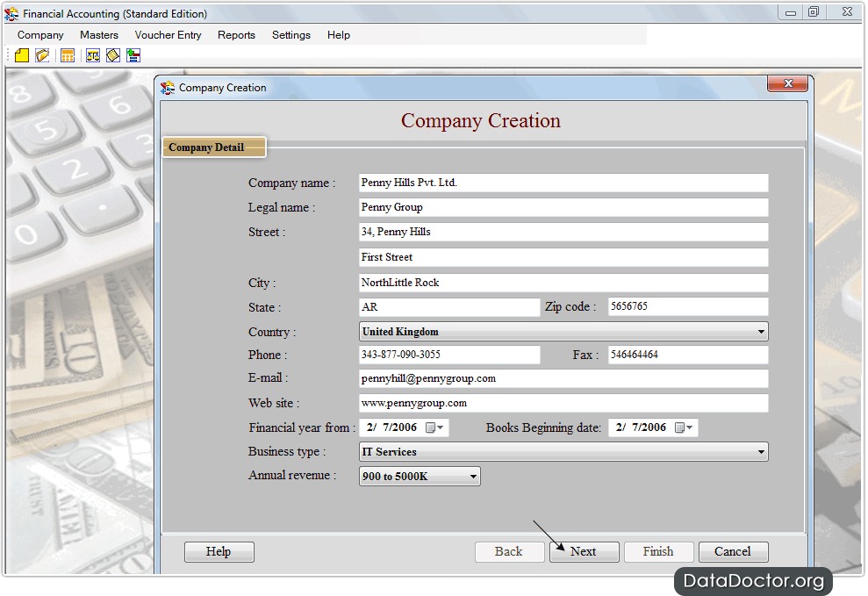The height and width of the screenshot is (596, 868).
Task: Click the orange table grid toolbar icon
Action: pyautogui.click(x=68, y=55)
